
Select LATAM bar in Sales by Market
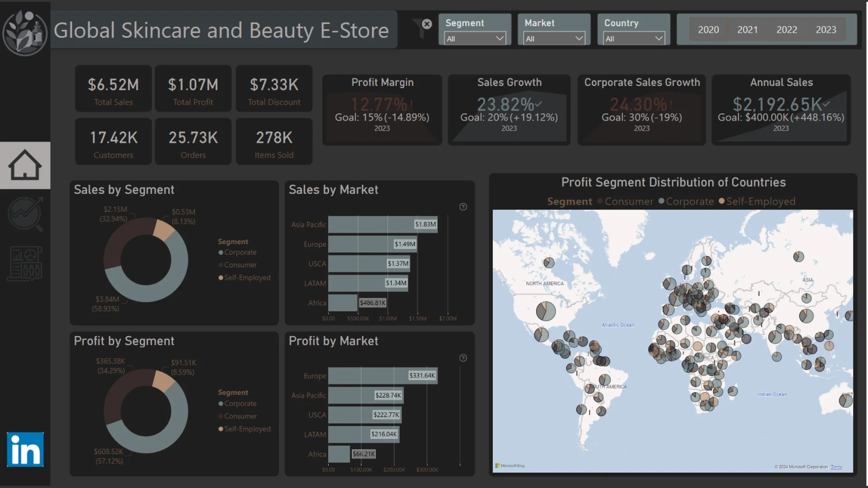368,283
